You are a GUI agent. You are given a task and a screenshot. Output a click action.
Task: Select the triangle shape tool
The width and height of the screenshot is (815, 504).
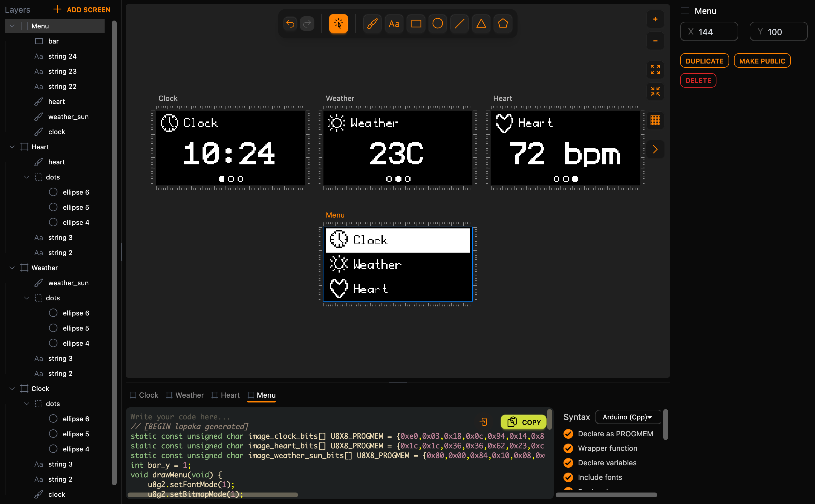481,24
